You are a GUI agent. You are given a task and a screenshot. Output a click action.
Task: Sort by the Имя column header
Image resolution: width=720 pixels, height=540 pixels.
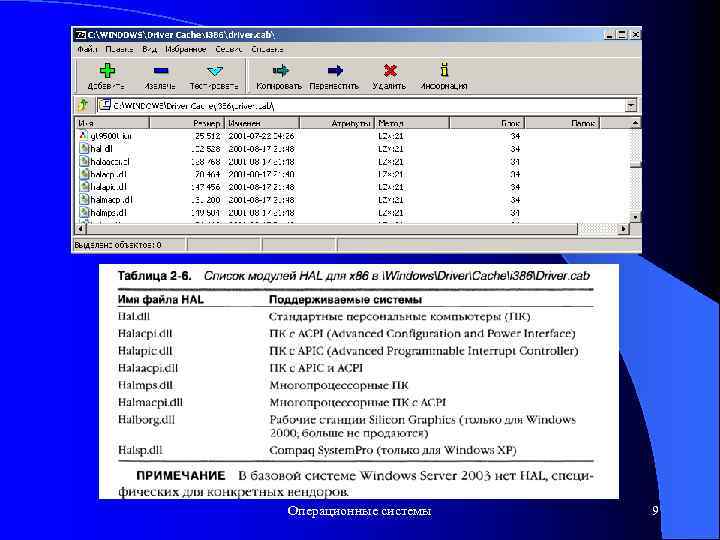point(112,123)
